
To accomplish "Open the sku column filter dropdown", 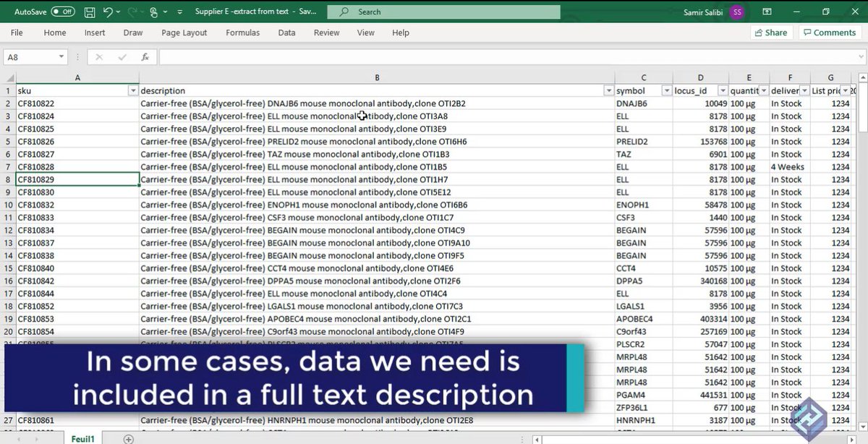I will tap(132, 91).
